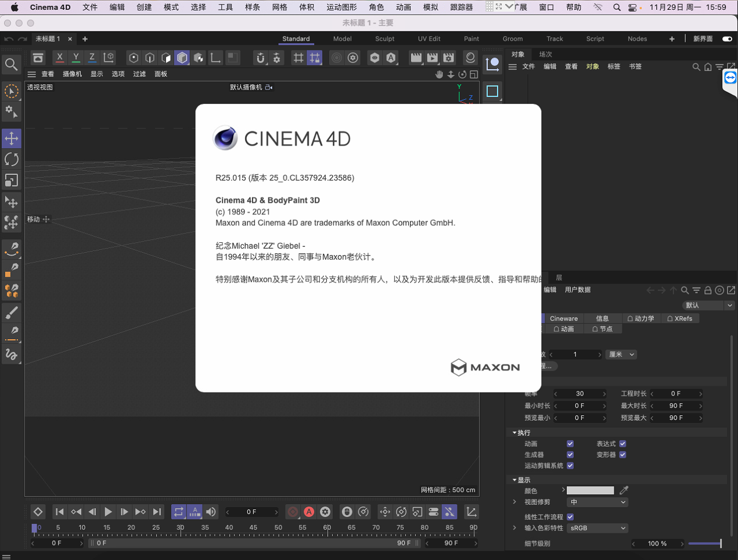Select the Rotate tool
Viewport: 738px width, 560px height.
point(12,159)
